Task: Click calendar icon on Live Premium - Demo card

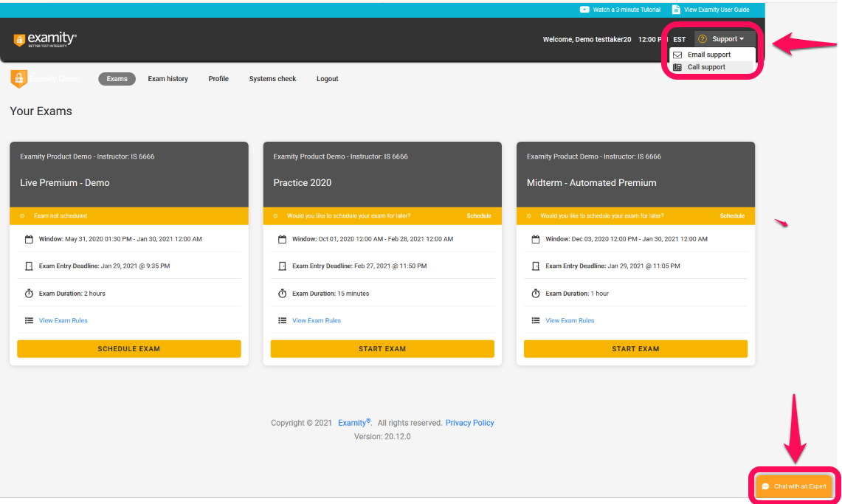Action: pyautogui.click(x=29, y=239)
